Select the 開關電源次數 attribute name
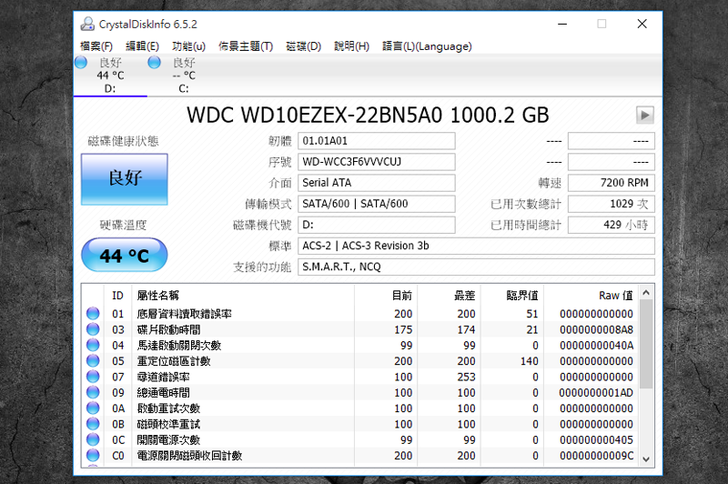Viewport: 728px width, 484px height. (169, 440)
